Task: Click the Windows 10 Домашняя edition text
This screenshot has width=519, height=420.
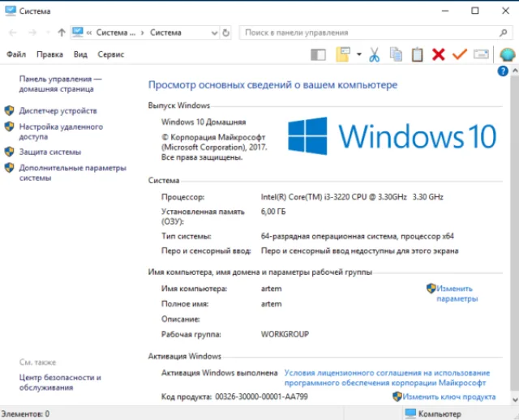Action: (204, 122)
